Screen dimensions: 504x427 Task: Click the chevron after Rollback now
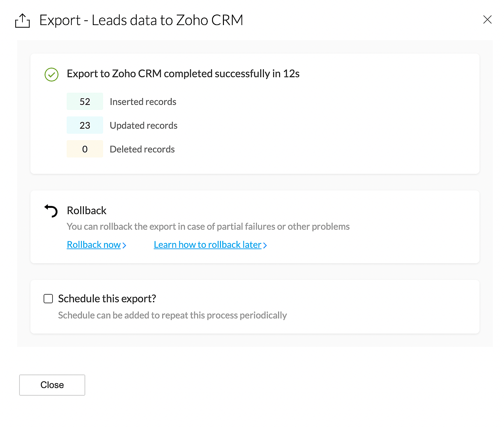tap(125, 246)
